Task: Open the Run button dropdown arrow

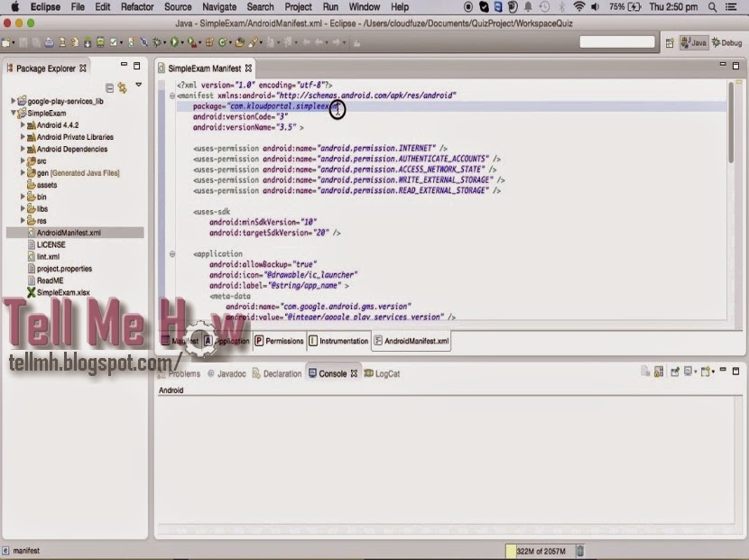Action: 182,43
